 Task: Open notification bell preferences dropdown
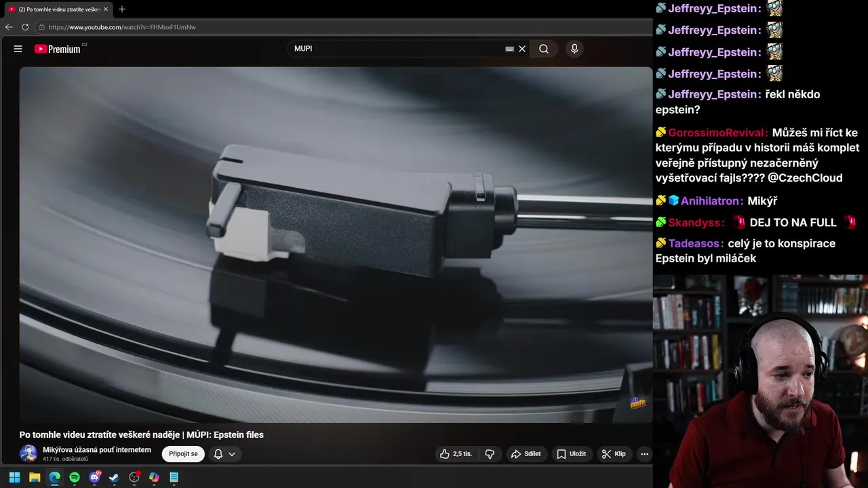224,454
